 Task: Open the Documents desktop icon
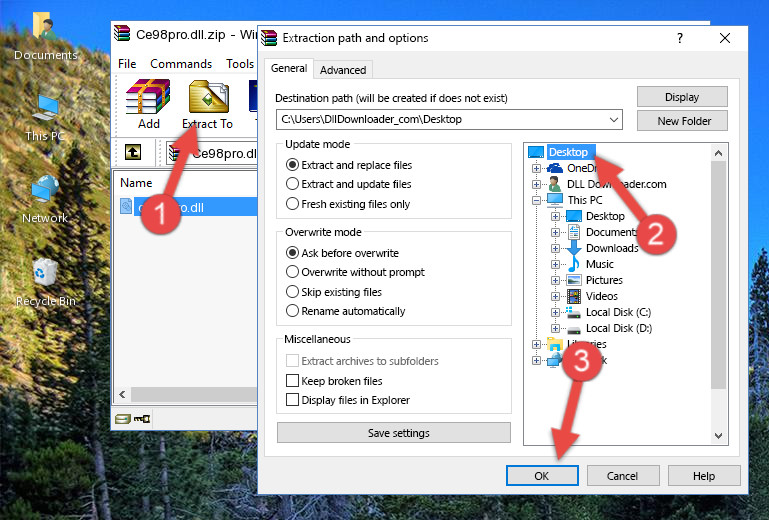click(x=45, y=36)
